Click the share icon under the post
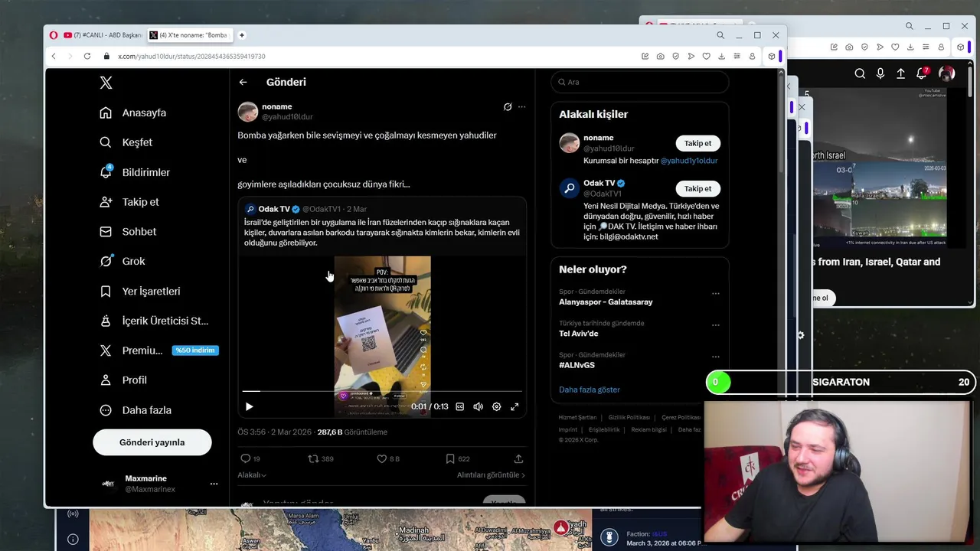This screenshot has width=980, height=551. 518,458
